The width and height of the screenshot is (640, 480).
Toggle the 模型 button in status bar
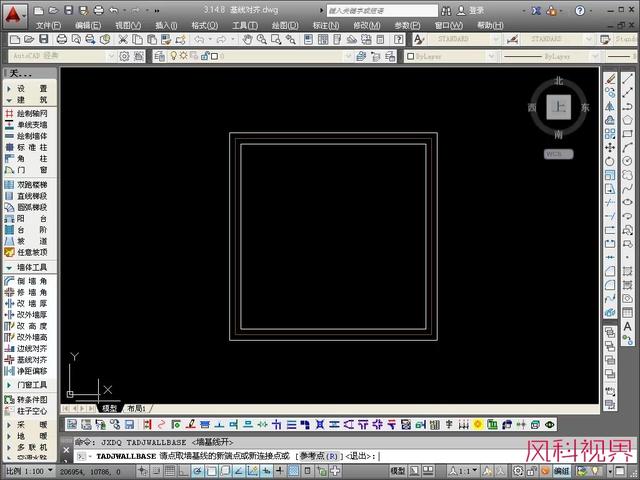pos(397,470)
